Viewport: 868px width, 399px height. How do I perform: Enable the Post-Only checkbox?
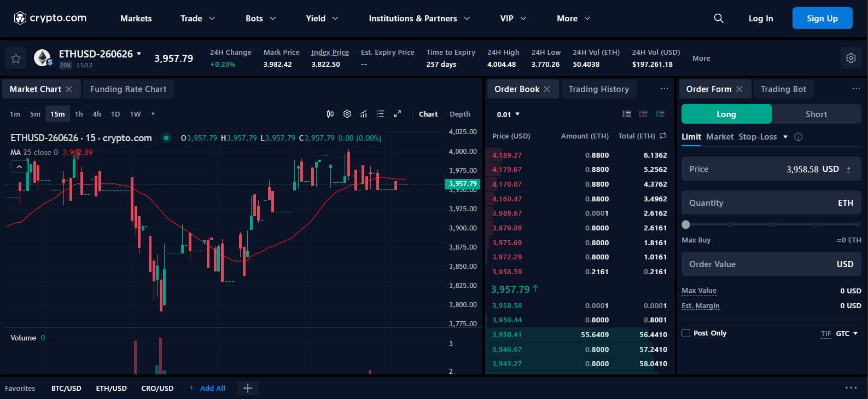686,333
